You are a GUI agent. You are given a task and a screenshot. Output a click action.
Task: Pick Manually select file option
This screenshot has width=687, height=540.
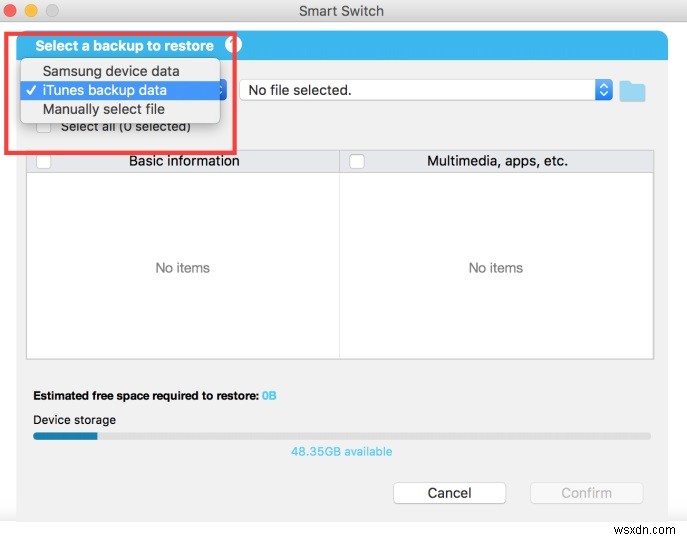click(120, 109)
